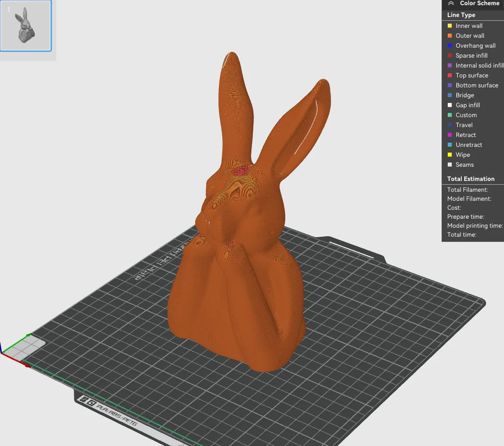The width and height of the screenshot is (504, 446).
Task: Click the Sparse infill color swatch
Action: click(450, 55)
